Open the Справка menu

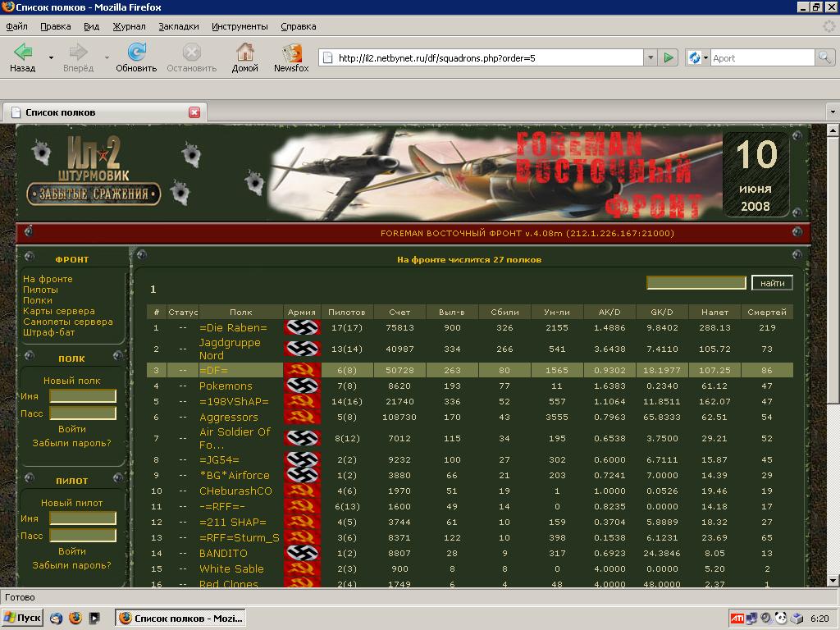299,26
